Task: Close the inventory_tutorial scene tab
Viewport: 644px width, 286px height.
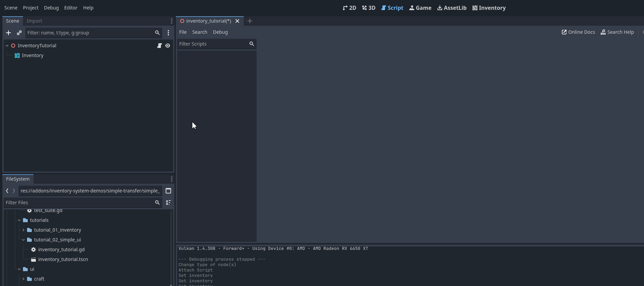Action: coord(237,21)
